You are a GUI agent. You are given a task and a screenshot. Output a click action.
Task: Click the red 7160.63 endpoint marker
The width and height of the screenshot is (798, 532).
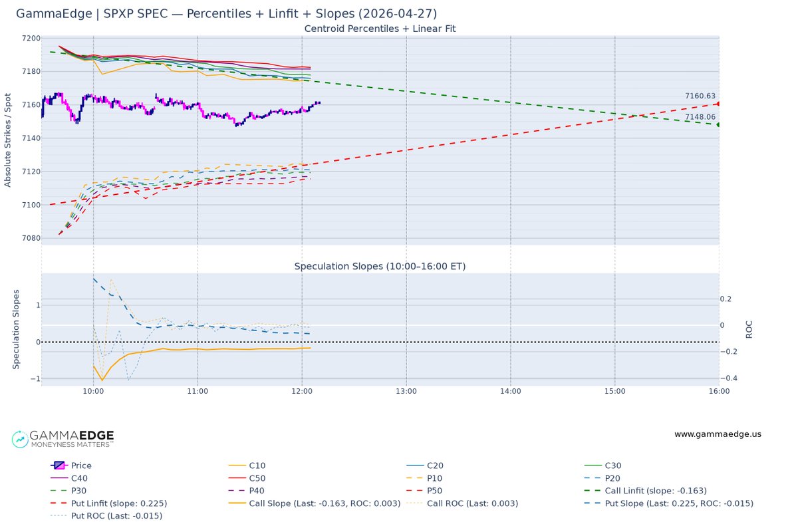point(718,104)
